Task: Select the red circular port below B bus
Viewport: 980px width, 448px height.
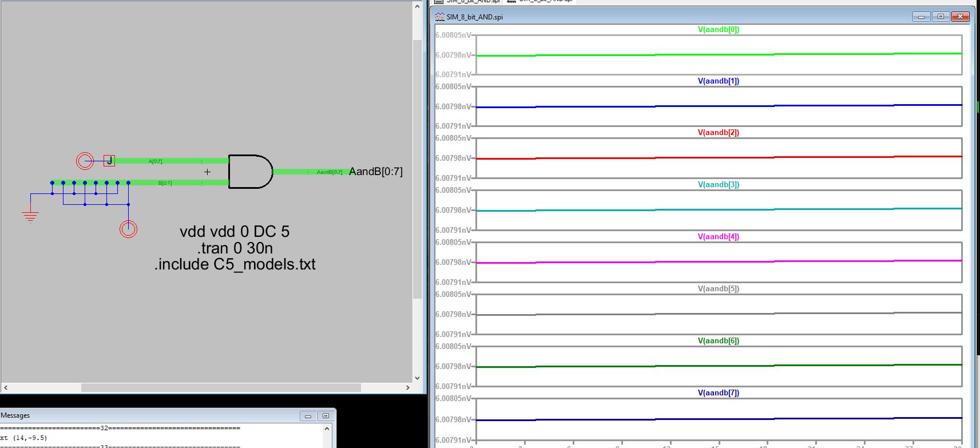Action: (x=128, y=229)
